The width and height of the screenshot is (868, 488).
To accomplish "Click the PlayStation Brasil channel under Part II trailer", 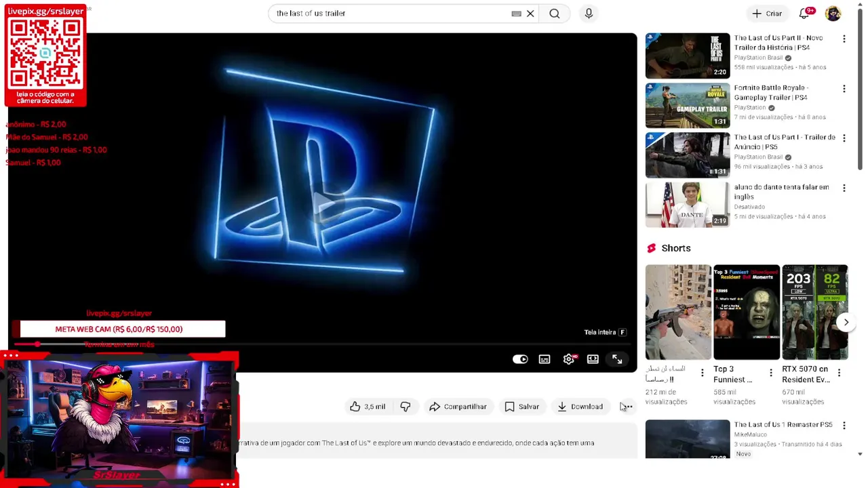I will coord(758,58).
